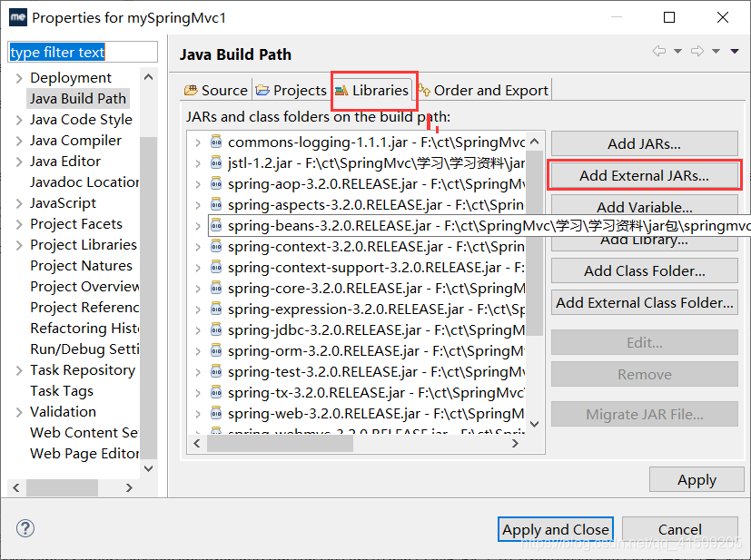This screenshot has width=751, height=560.
Task: Expand the Java Compiler node
Action: [x=19, y=141]
